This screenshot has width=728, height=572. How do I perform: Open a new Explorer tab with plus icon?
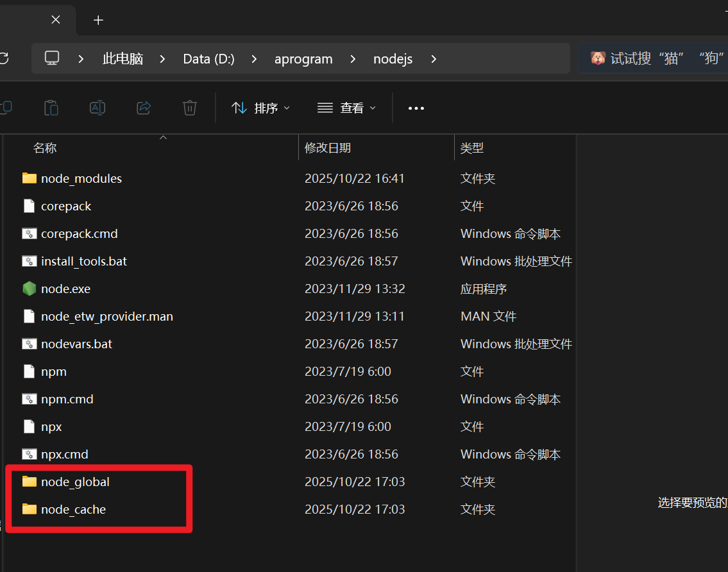tap(98, 20)
